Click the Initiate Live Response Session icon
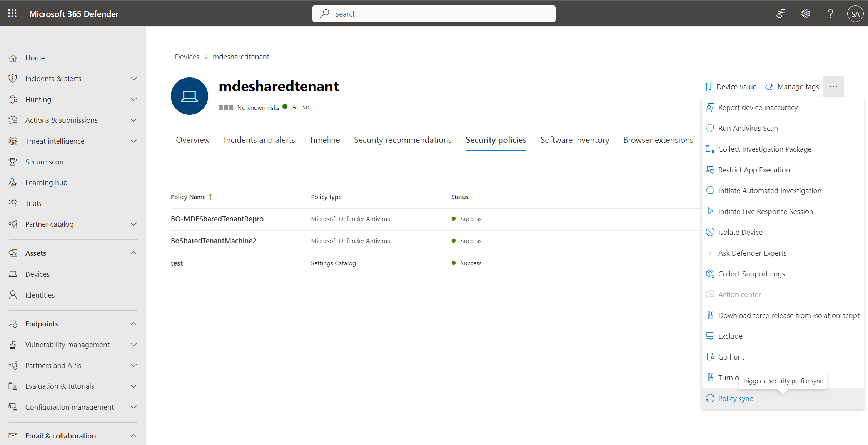The width and height of the screenshot is (868, 445). tap(710, 211)
